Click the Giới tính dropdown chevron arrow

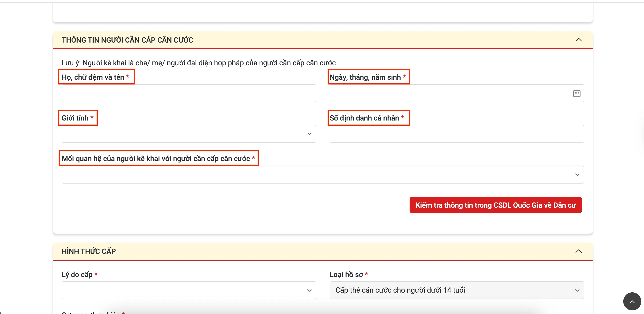coord(309,134)
